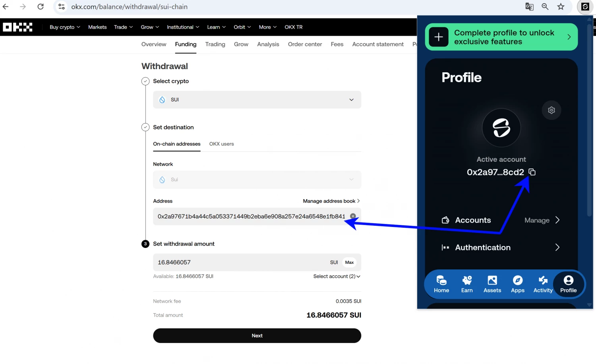Open Manage address book link

(331, 201)
